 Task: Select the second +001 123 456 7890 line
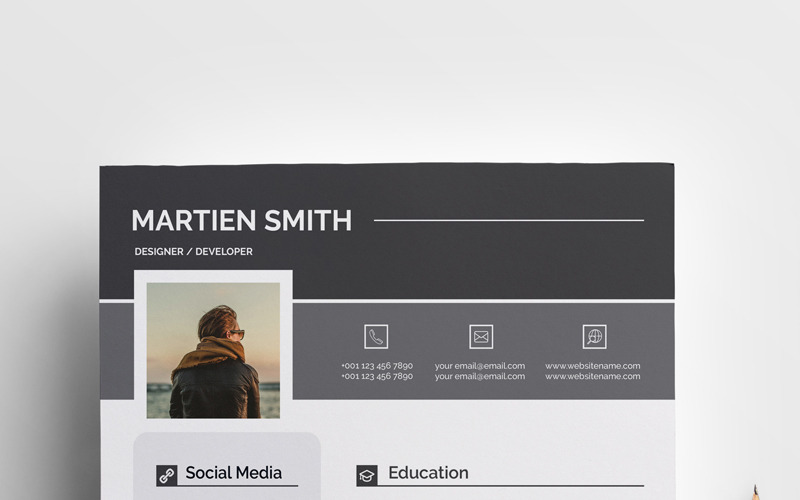point(377,377)
